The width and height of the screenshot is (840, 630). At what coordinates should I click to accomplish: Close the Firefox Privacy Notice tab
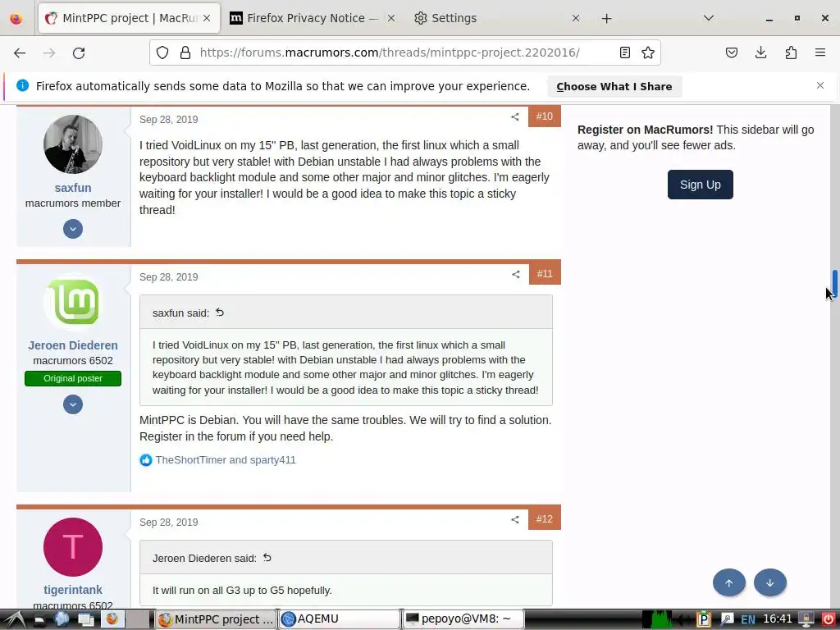(391, 18)
